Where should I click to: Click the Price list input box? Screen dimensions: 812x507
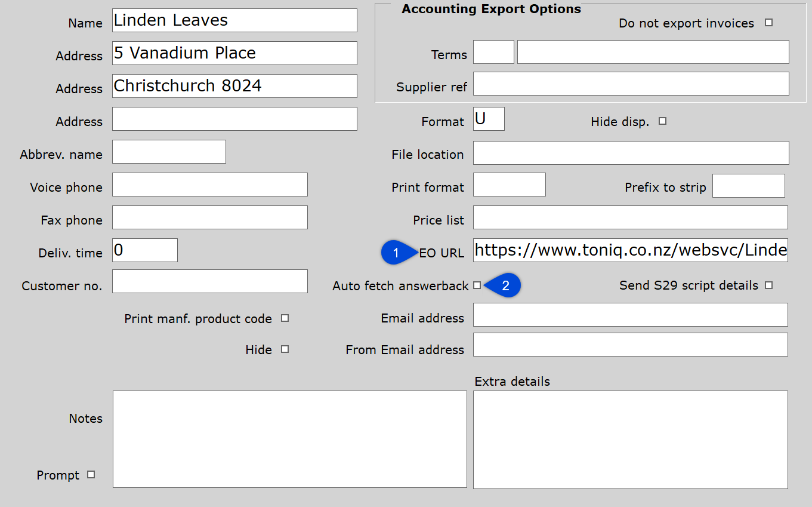[630, 217]
